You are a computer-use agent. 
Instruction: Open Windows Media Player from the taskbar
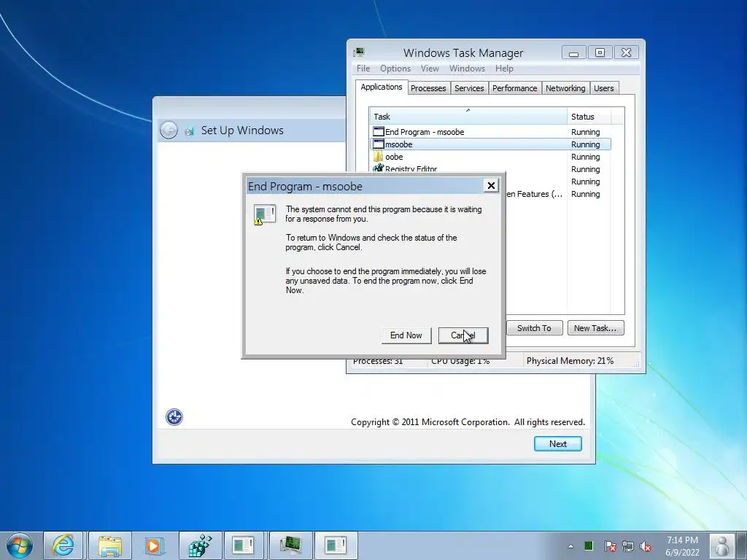coord(155,545)
